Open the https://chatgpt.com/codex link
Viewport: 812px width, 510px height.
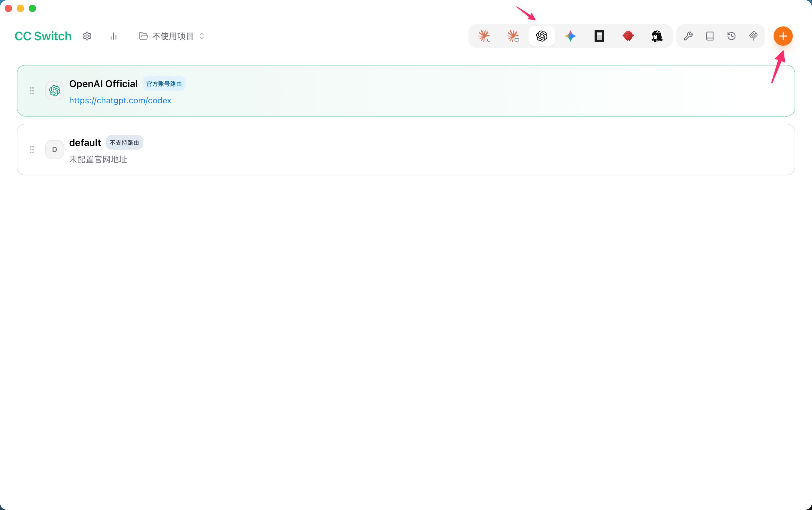120,101
